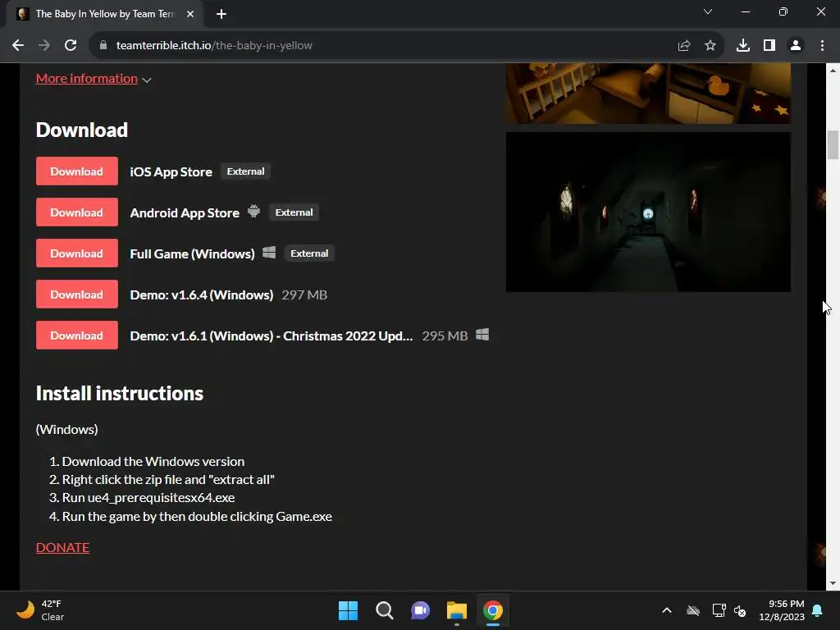Viewport: 840px width, 630px height.
Task: Click the Install instructions heading
Action: (120, 394)
